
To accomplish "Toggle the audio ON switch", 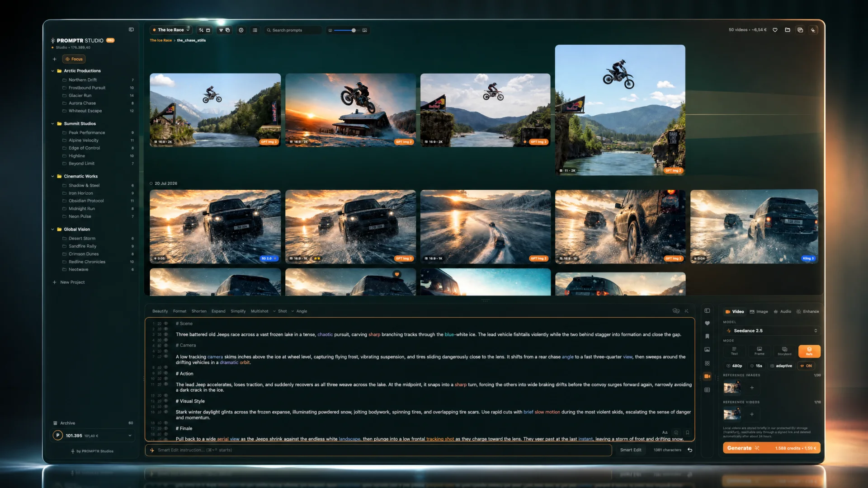I will (x=807, y=366).
